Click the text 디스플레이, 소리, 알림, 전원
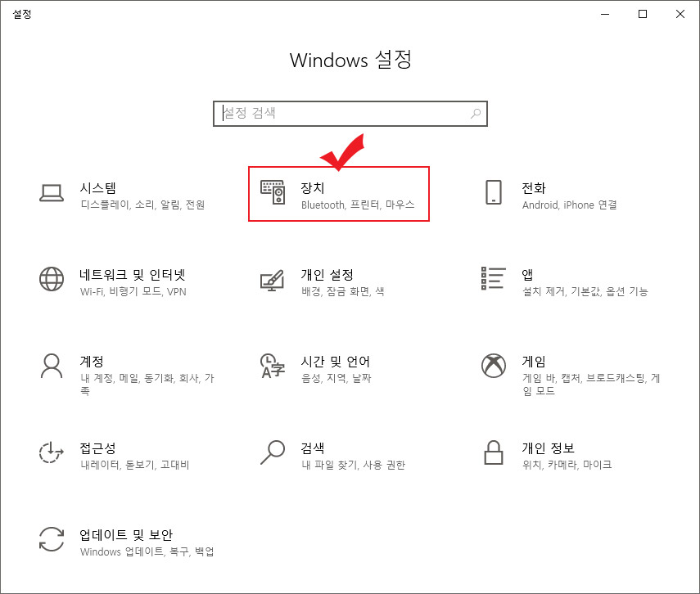The height and width of the screenshot is (594, 700). click(x=142, y=205)
